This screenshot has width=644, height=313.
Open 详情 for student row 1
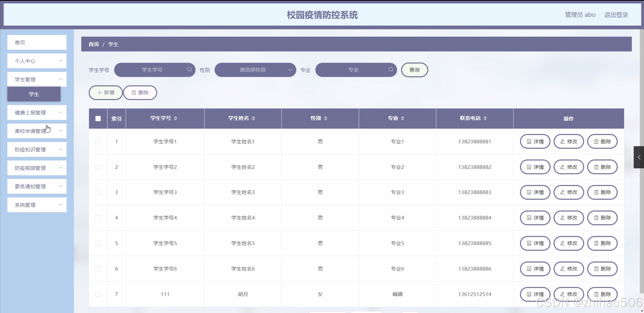(535, 141)
